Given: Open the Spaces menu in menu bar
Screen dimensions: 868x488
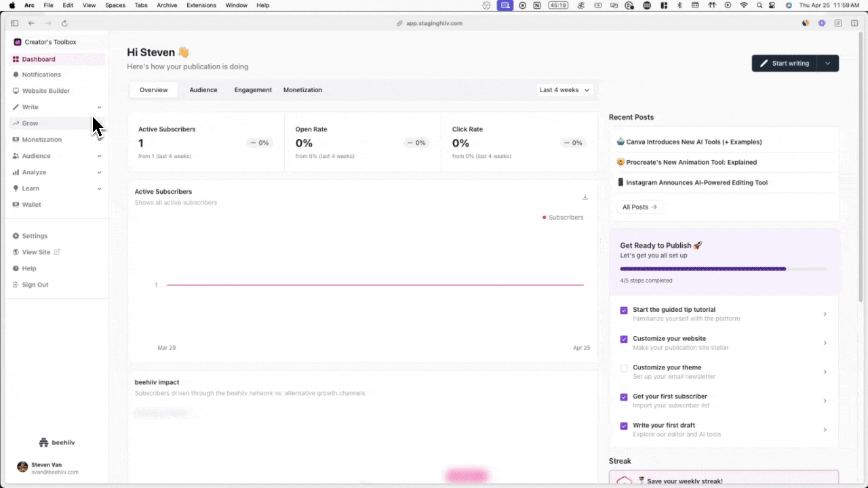Looking at the screenshot, I should 115,5.
